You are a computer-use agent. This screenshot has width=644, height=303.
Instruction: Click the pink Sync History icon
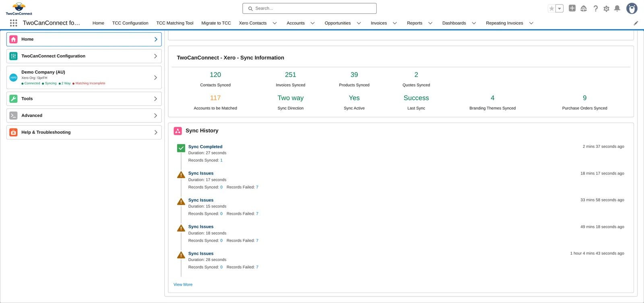point(178,131)
